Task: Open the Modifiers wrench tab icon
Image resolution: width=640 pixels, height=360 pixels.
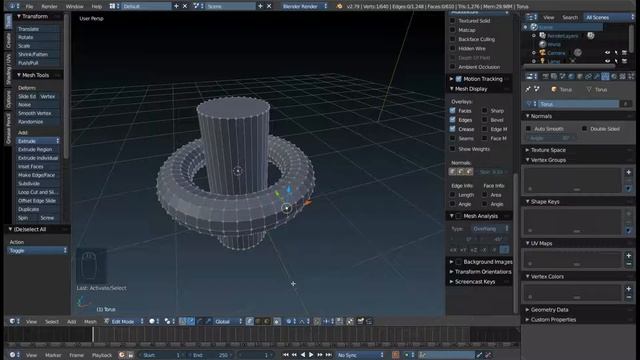Action: click(x=597, y=76)
